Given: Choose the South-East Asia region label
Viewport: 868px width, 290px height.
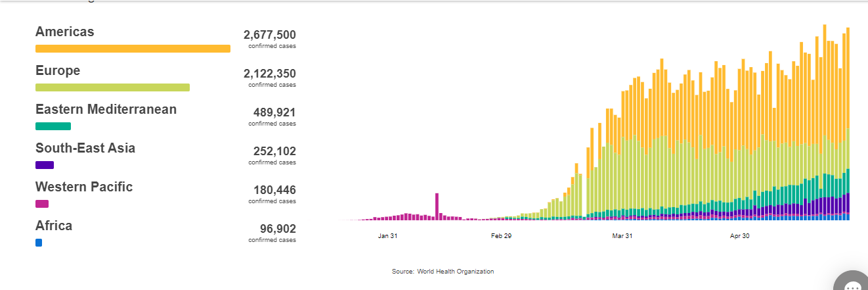Looking at the screenshot, I should 85,148.
